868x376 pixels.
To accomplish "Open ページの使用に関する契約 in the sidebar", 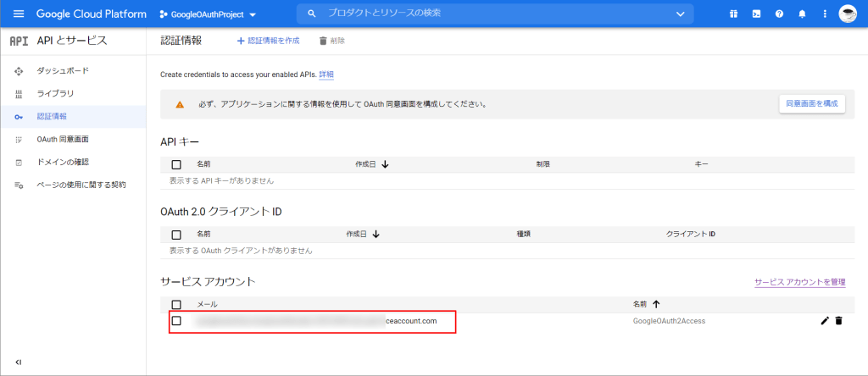I will click(x=81, y=185).
